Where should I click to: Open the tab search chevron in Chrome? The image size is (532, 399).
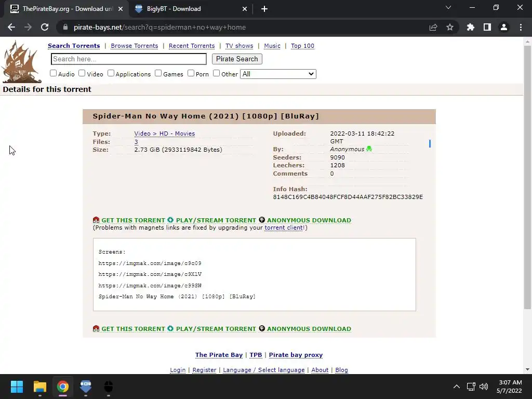point(448,7)
